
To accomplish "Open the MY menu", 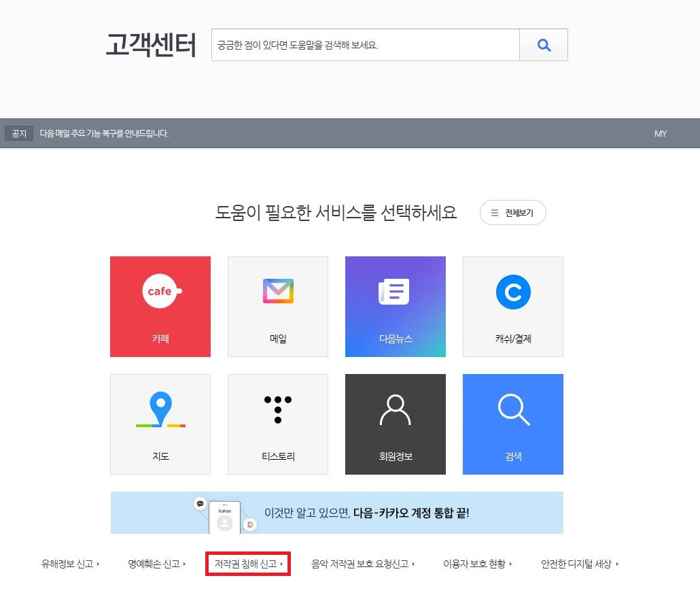I will tap(661, 133).
